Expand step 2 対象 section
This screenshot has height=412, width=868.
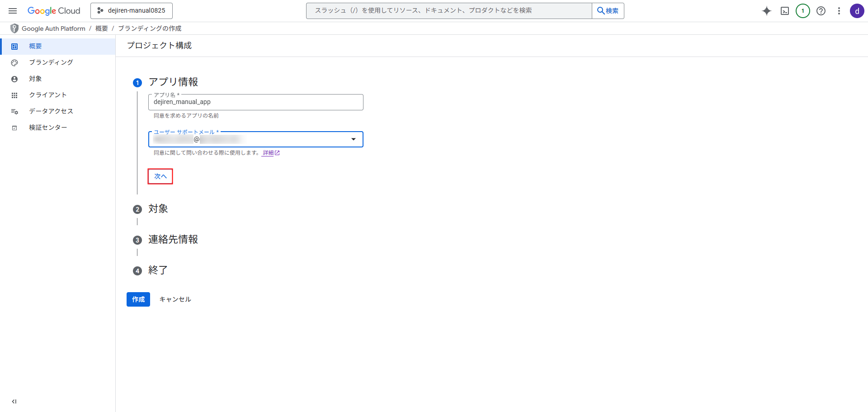click(x=158, y=209)
